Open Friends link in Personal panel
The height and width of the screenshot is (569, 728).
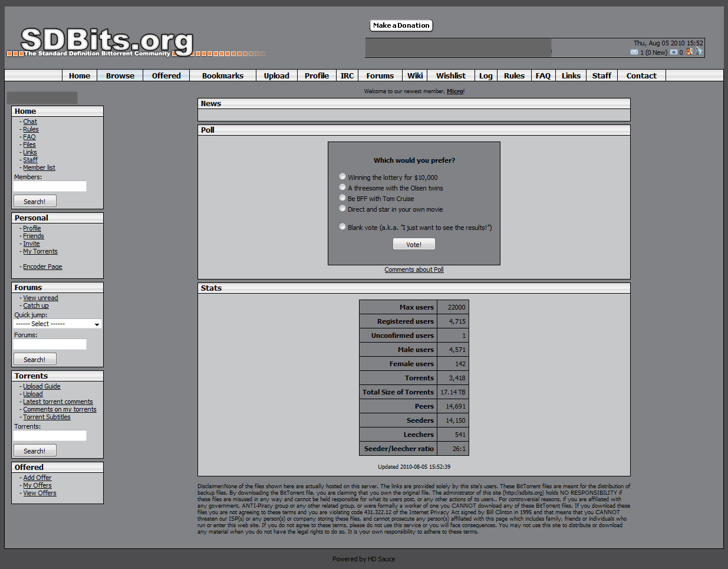[x=34, y=236]
